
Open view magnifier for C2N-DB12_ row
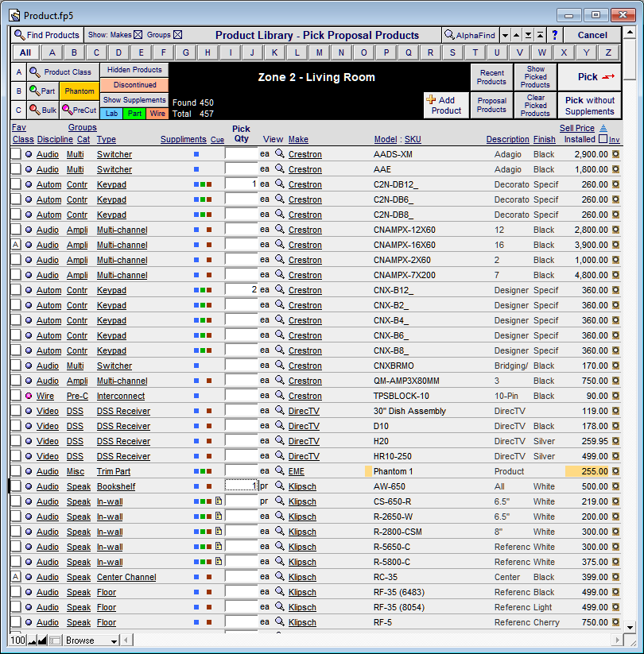pyautogui.click(x=280, y=184)
